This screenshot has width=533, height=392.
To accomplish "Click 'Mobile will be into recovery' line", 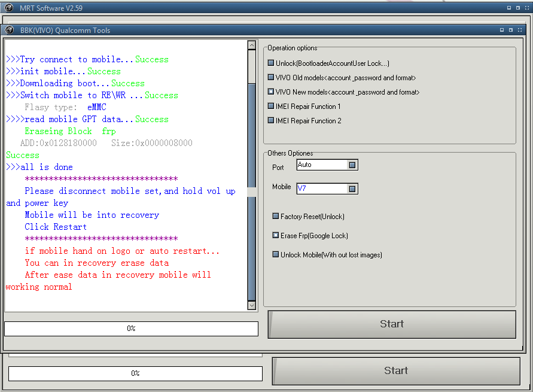I will (92, 215).
